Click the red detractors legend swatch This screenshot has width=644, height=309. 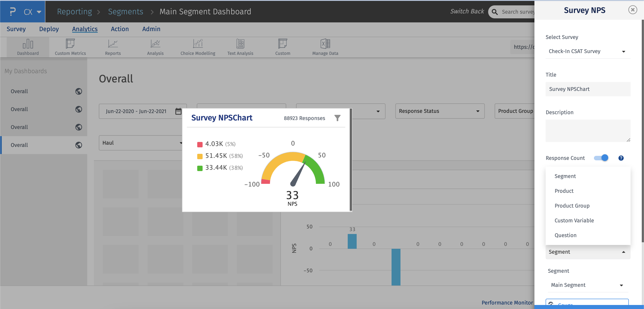click(x=200, y=144)
